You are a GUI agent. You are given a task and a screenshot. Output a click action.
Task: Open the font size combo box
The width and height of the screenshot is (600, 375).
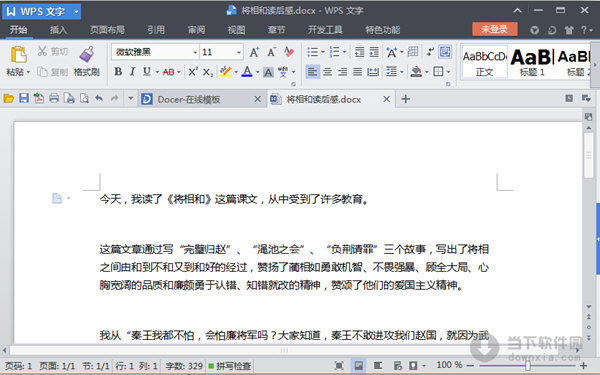221,52
